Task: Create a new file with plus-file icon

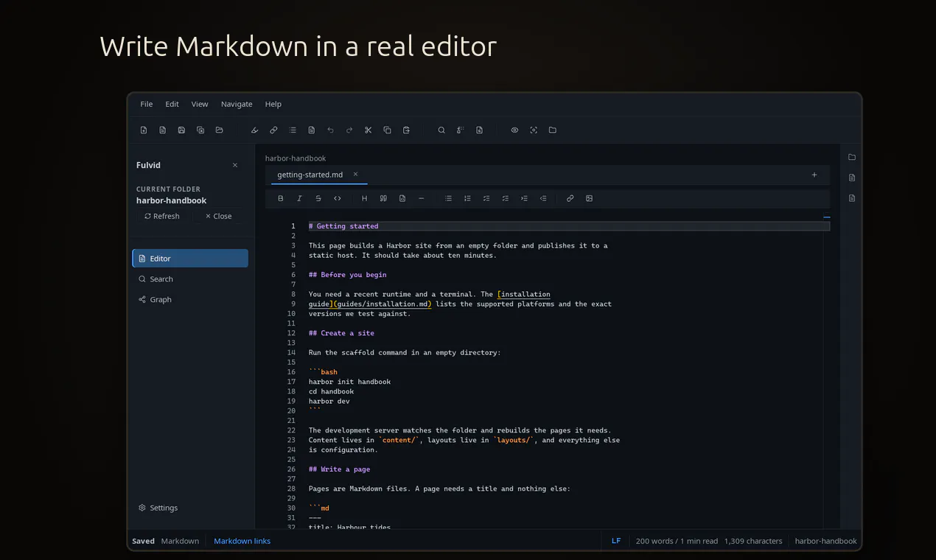Action: (144, 130)
